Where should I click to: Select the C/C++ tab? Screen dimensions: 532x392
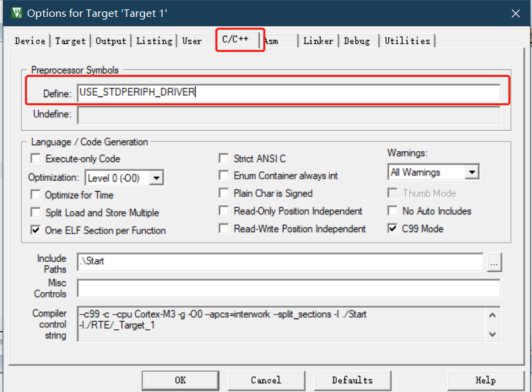[236, 39]
